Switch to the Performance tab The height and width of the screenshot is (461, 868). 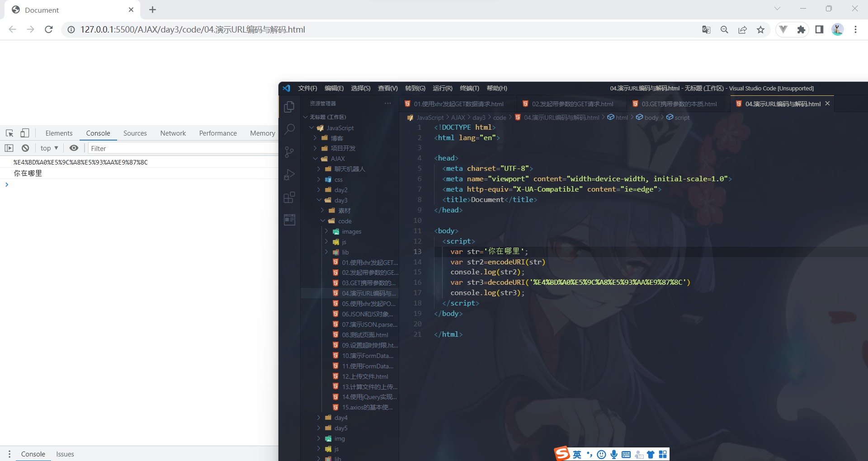click(218, 133)
